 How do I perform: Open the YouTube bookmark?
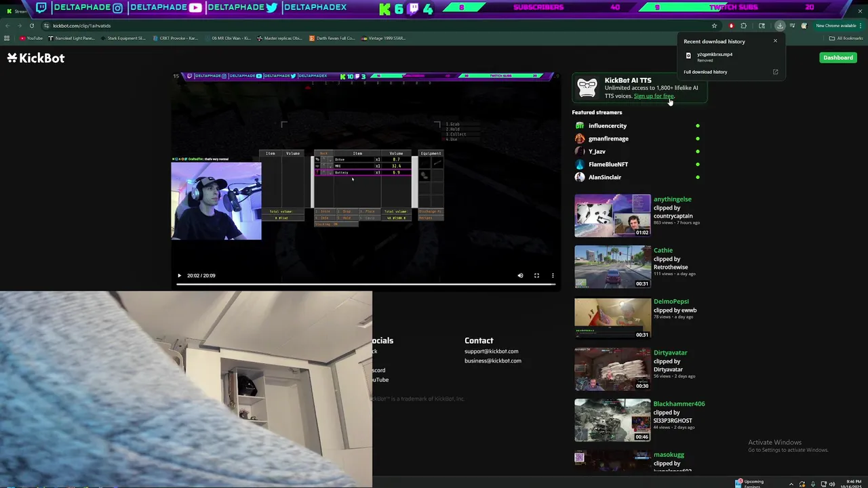tap(31, 38)
